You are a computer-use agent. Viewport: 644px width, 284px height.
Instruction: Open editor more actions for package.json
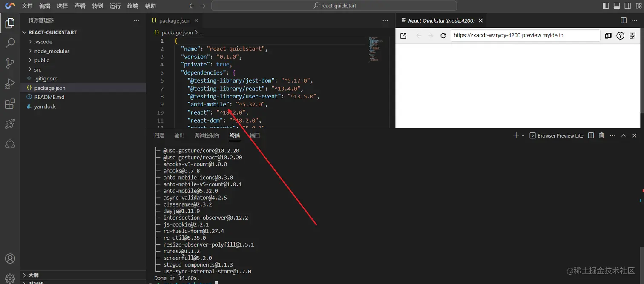coord(385,20)
